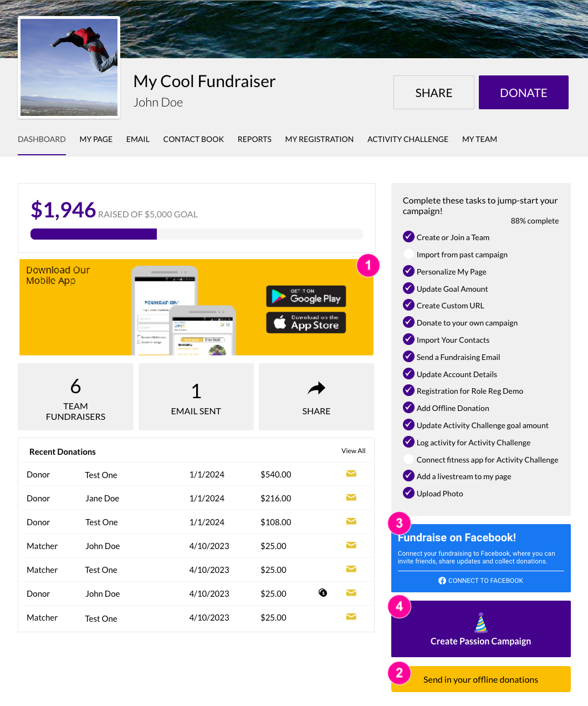This screenshot has width=588, height=706.
Task: Open the envelope icon for Test One's $540 donation
Action: tap(351, 474)
